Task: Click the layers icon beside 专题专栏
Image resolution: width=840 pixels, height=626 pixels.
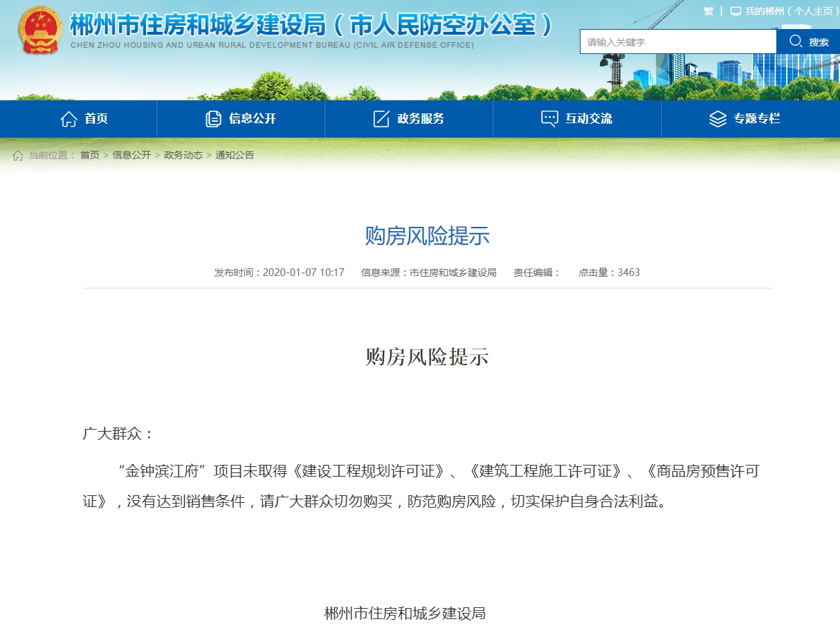Action: click(x=718, y=119)
